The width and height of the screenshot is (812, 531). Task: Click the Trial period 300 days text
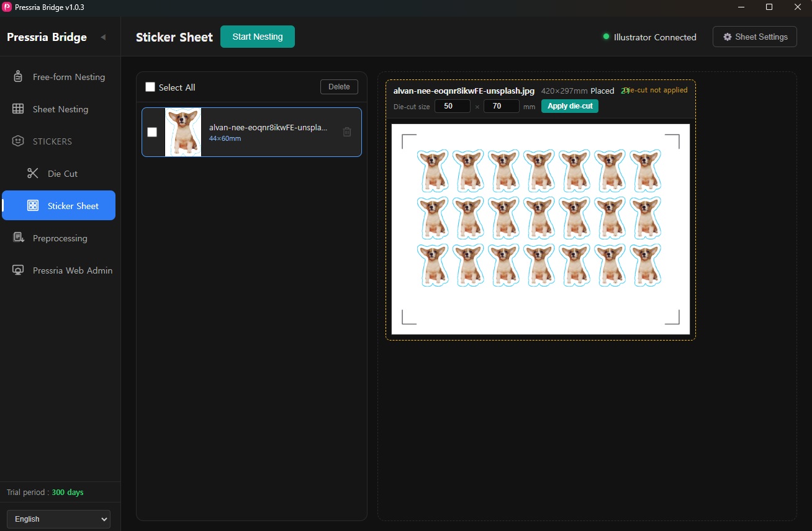point(45,493)
